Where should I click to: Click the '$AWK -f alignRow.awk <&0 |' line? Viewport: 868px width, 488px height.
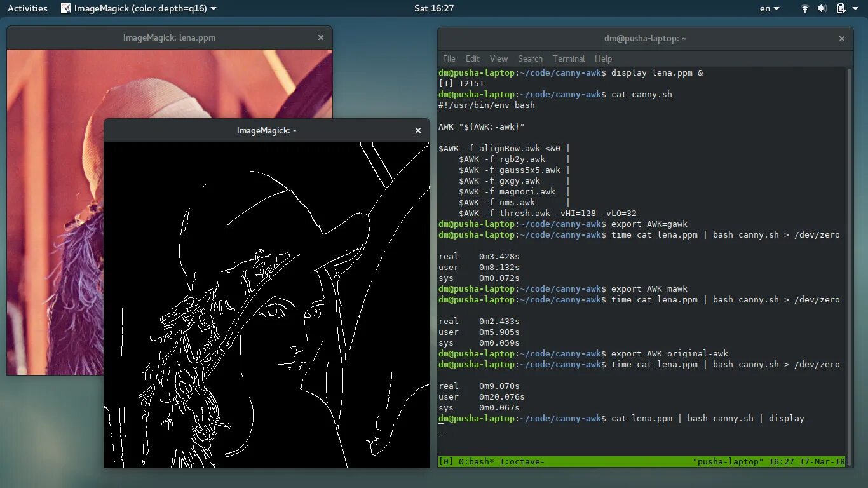click(x=505, y=149)
